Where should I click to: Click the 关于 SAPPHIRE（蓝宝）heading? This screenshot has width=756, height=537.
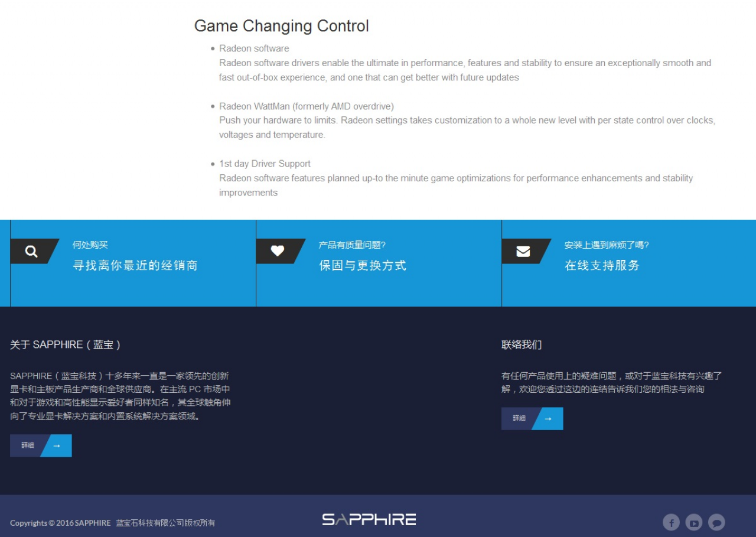click(66, 344)
